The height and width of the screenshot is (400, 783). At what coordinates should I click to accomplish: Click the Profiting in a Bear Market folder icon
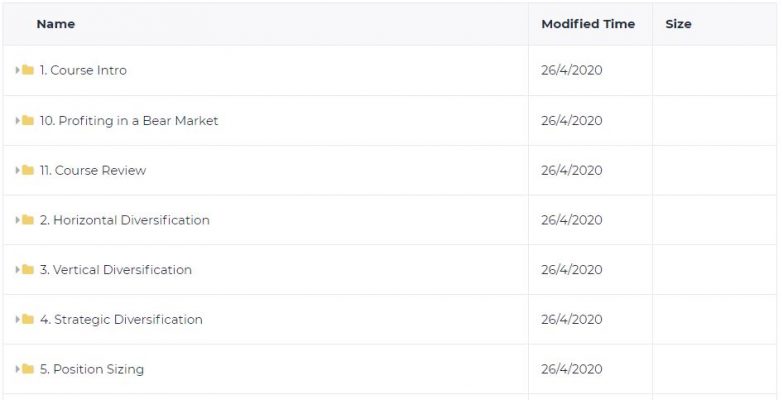click(x=28, y=120)
